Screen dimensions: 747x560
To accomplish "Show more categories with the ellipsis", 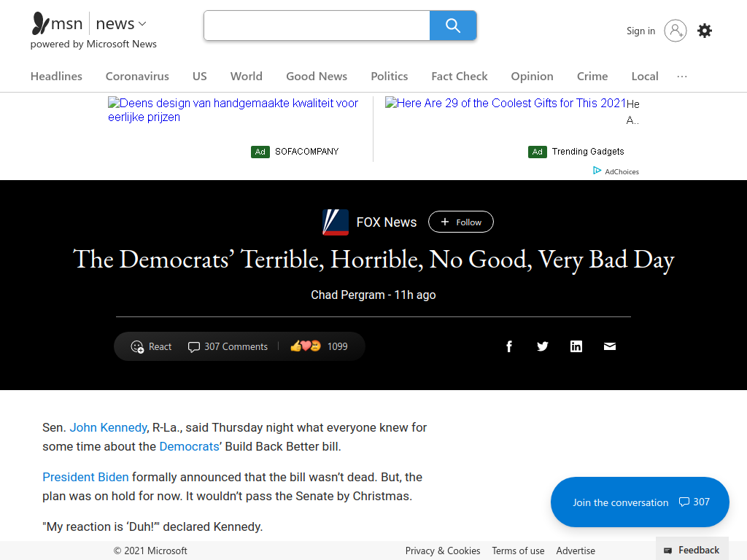I will coord(682,77).
